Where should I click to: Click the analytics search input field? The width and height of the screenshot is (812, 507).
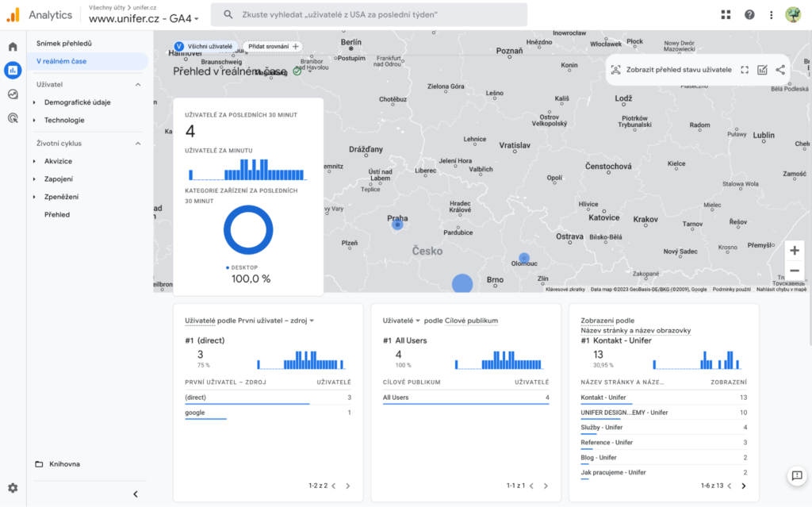click(370, 14)
